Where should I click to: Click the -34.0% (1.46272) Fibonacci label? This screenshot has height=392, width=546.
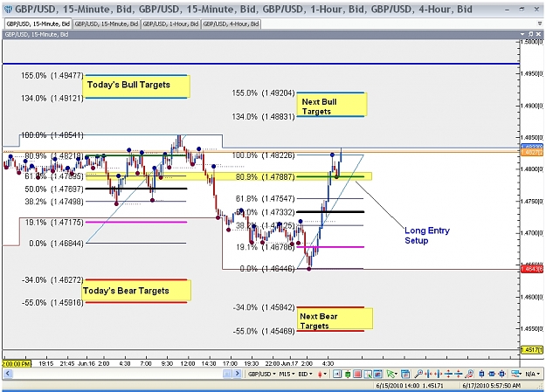52,280
